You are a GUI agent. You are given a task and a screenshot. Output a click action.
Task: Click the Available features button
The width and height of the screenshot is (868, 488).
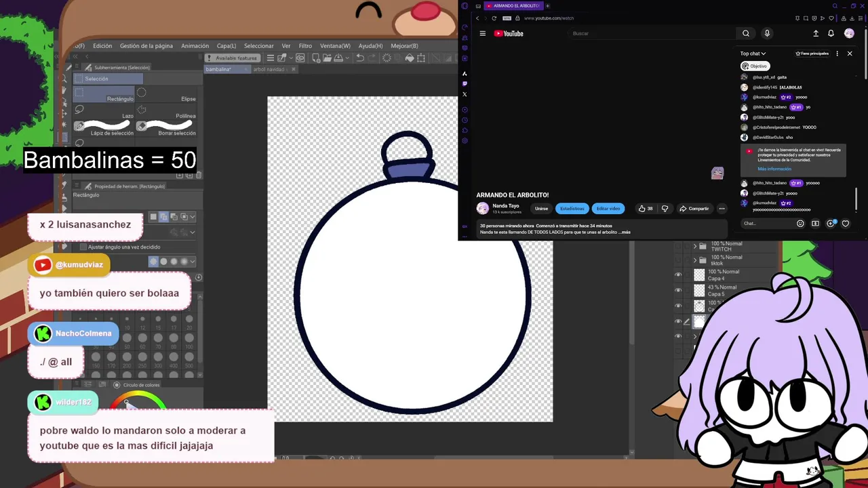coord(232,58)
